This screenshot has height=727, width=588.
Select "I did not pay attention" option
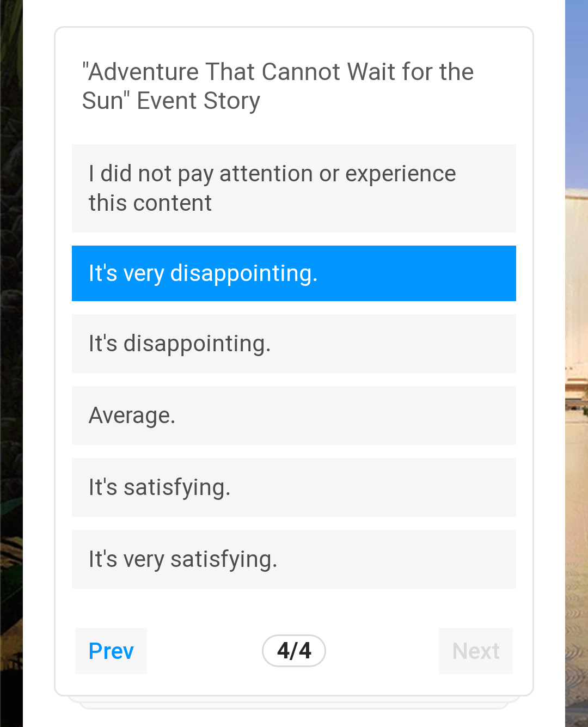click(294, 188)
